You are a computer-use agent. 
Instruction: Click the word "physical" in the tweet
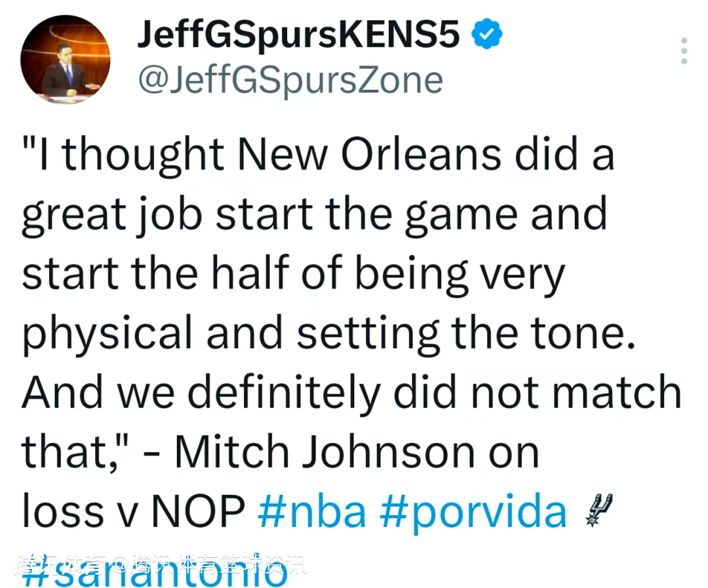point(108,332)
